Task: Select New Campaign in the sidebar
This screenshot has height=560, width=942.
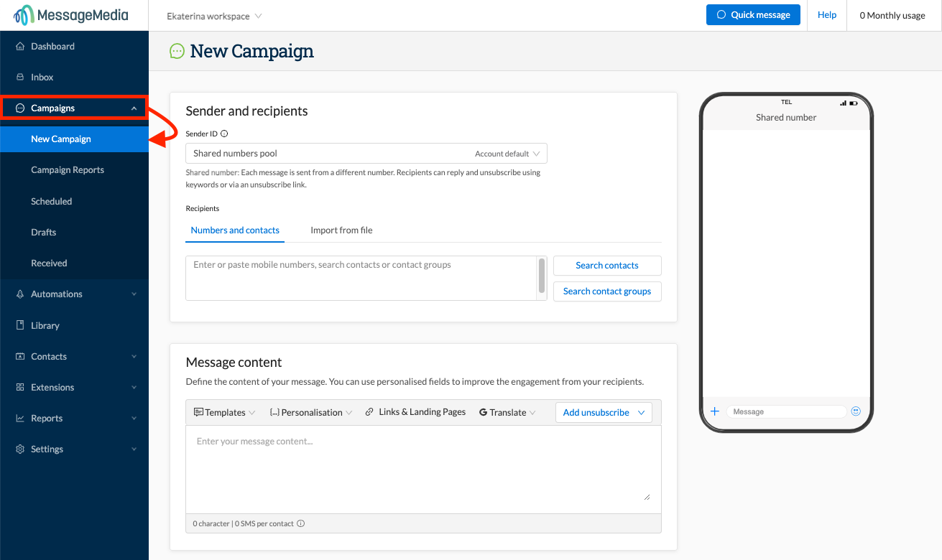Action: click(74, 139)
